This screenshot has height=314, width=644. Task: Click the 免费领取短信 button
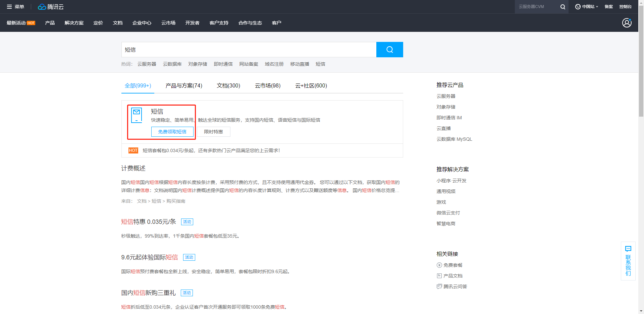(172, 131)
